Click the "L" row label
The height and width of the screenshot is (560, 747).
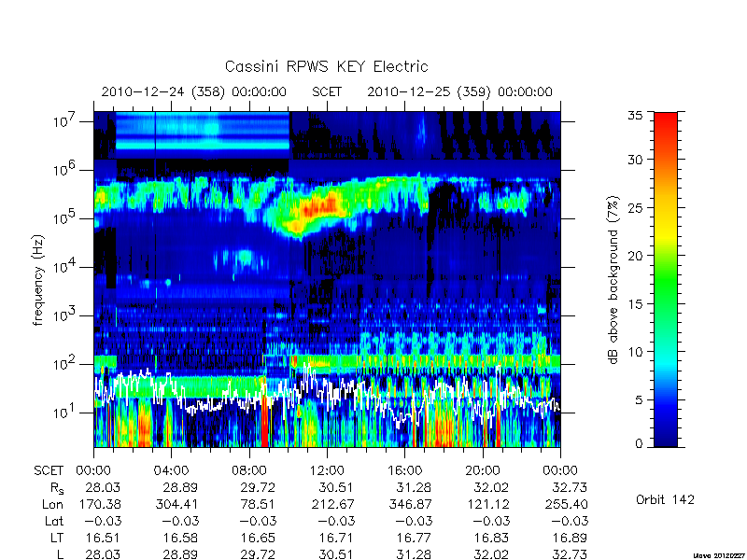(60, 554)
